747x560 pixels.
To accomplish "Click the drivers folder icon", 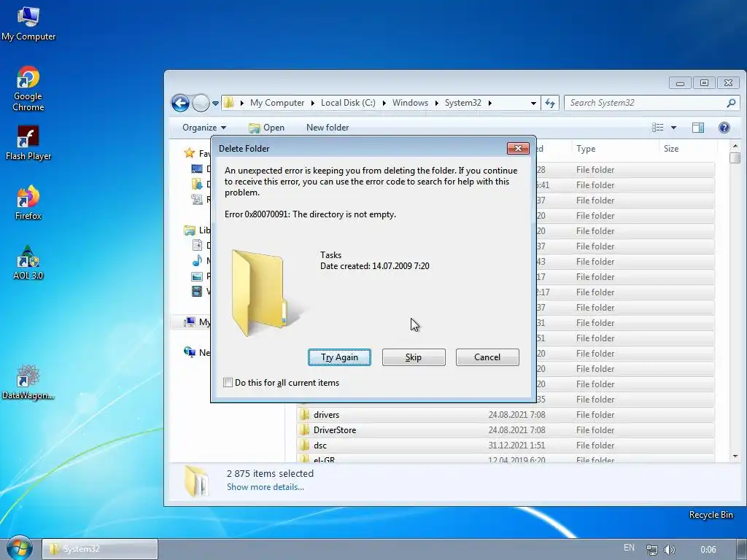I will tap(304, 415).
